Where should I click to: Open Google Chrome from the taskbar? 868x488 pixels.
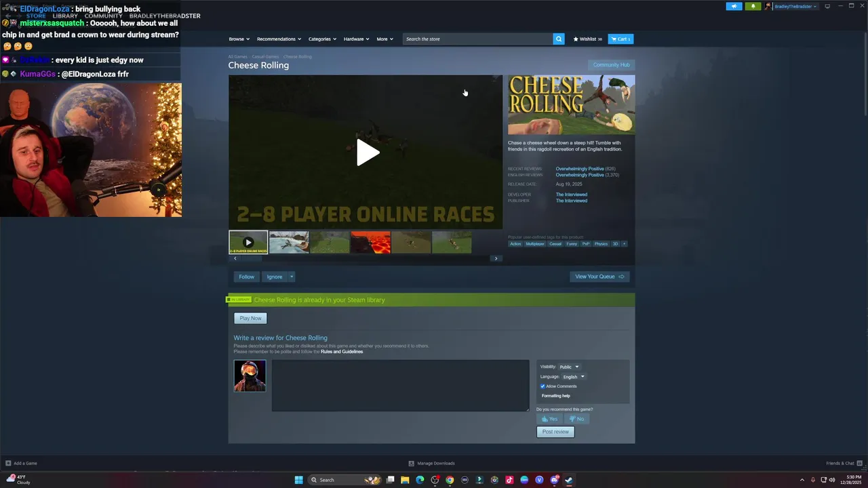(450, 480)
